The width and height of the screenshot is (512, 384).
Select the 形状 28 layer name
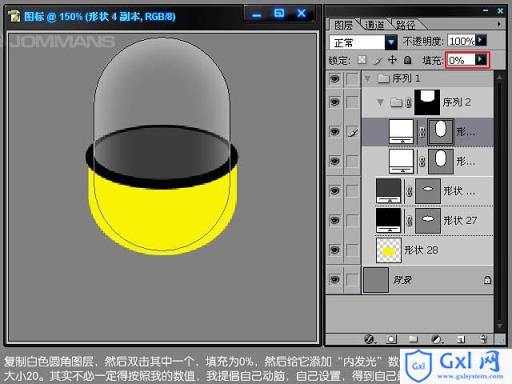pos(421,250)
